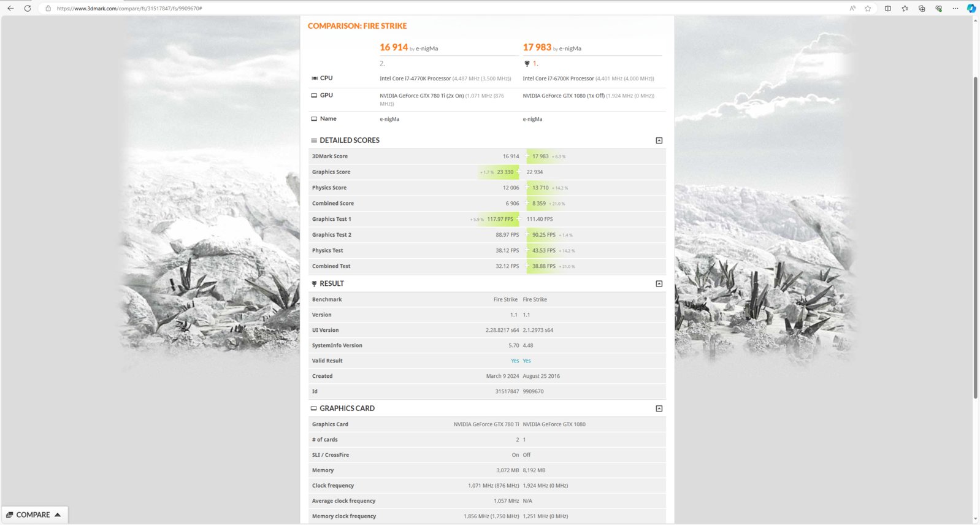
Task: Open the 16 914 score result
Action: [x=394, y=47]
